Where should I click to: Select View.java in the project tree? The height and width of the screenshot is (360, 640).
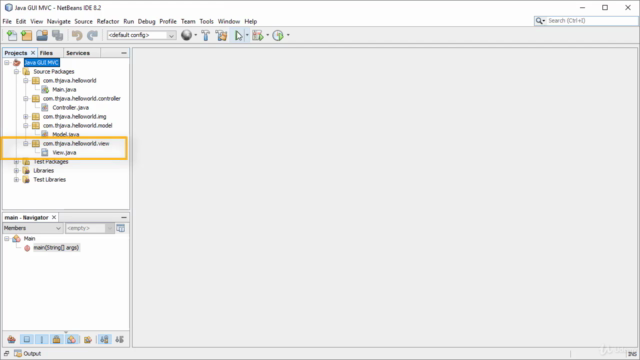[64, 152]
